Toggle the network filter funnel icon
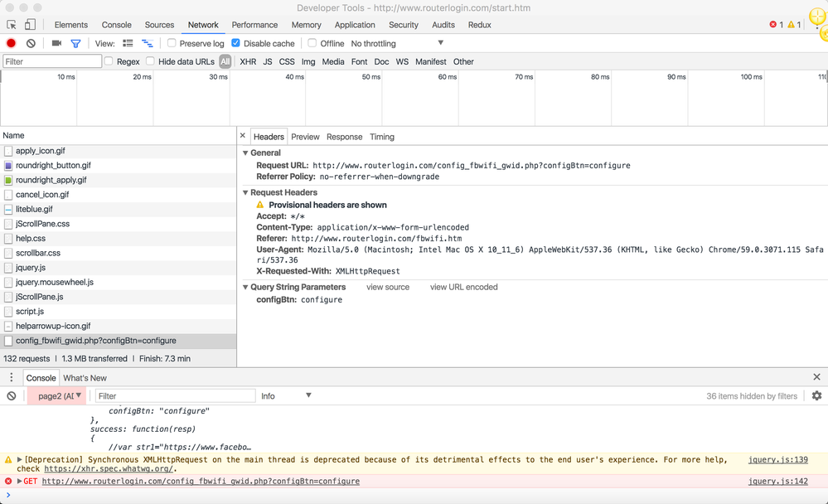This screenshot has width=828, height=504. pos(75,43)
